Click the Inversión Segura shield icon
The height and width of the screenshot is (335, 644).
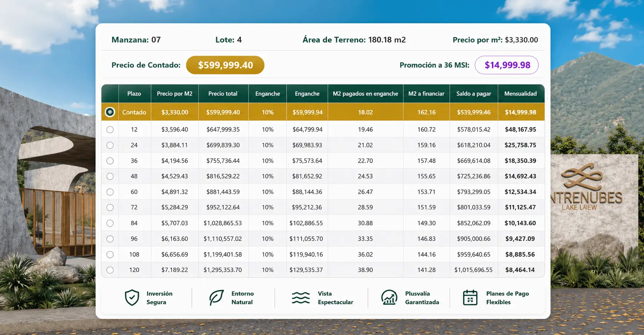click(x=132, y=298)
